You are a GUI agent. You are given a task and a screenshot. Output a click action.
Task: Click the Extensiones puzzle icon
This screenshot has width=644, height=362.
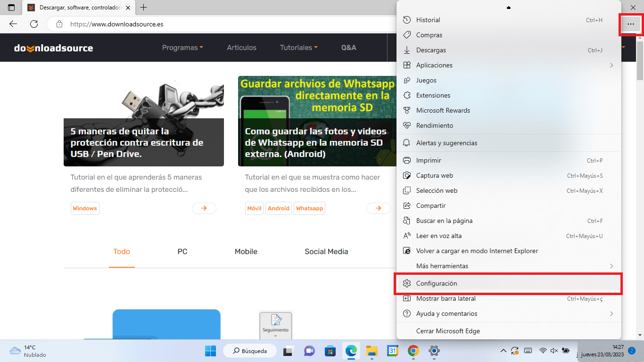tap(407, 95)
